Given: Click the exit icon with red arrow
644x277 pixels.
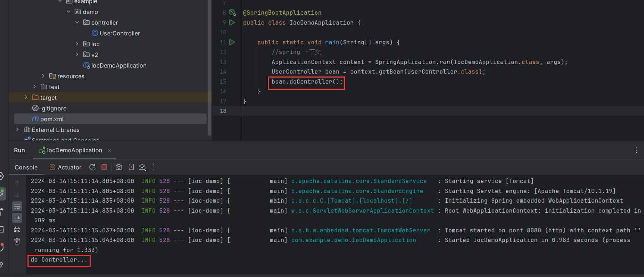Looking at the screenshot, I should (131, 167).
